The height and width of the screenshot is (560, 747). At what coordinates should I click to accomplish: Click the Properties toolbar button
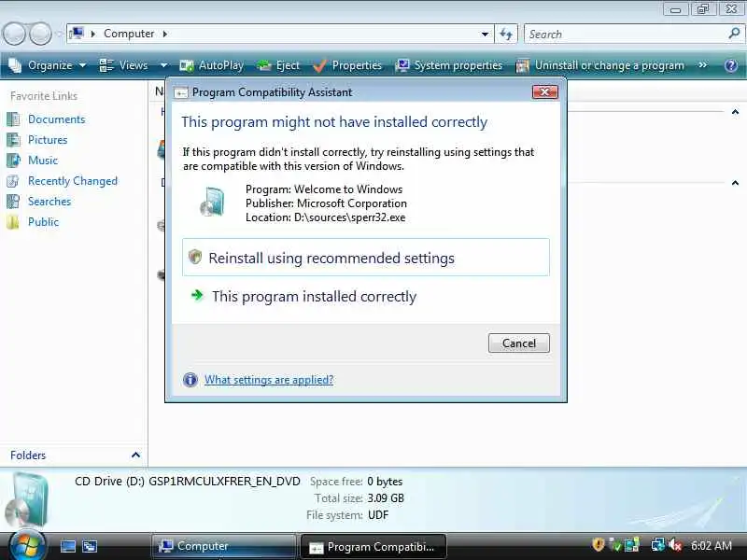(347, 65)
